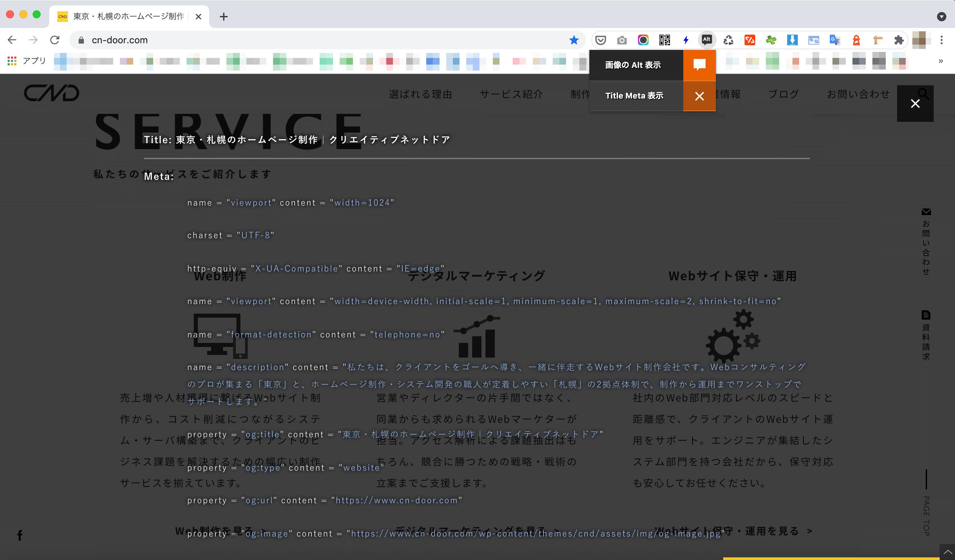The width and height of the screenshot is (955, 560).
Task: Open the アプリ apps shortcut
Action: coord(27,61)
